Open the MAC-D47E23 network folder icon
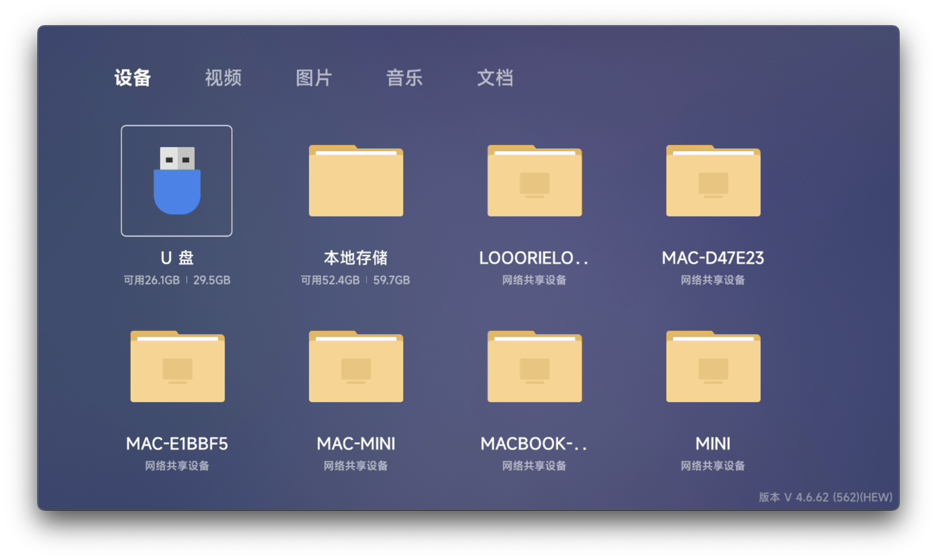 (x=713, y=181)
